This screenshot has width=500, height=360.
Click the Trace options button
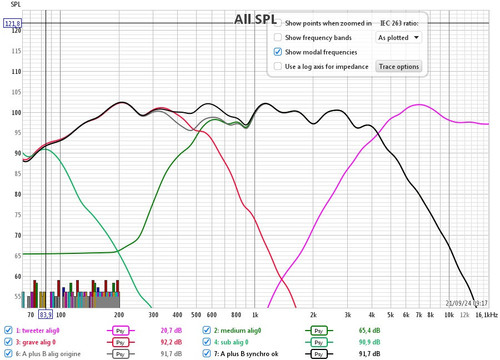(x=399, y=66)
